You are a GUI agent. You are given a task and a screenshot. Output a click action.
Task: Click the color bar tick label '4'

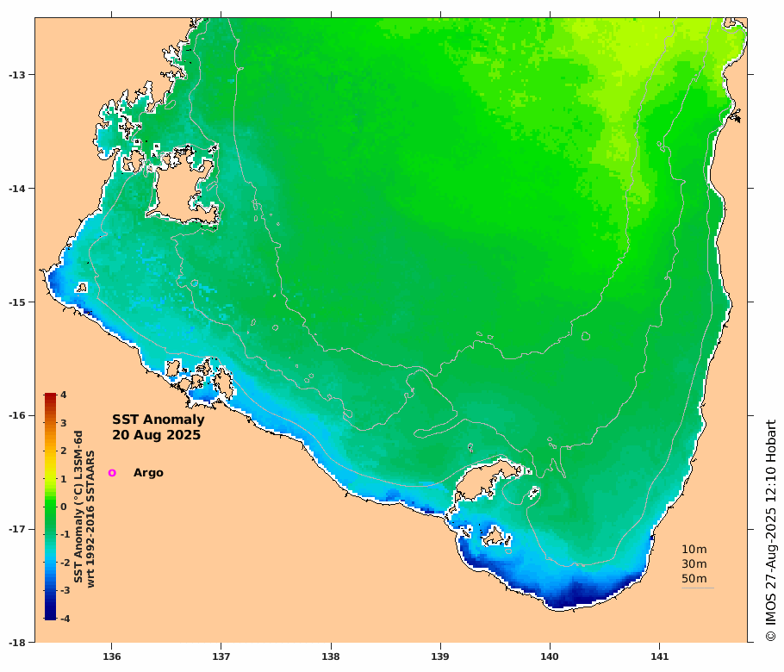pyautogui.click(x=64, y=395)
